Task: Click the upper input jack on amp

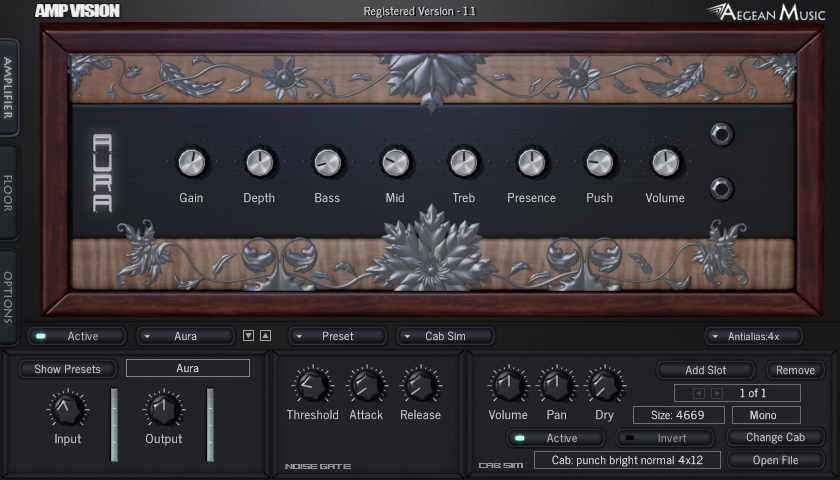Action: click(722, 134)
